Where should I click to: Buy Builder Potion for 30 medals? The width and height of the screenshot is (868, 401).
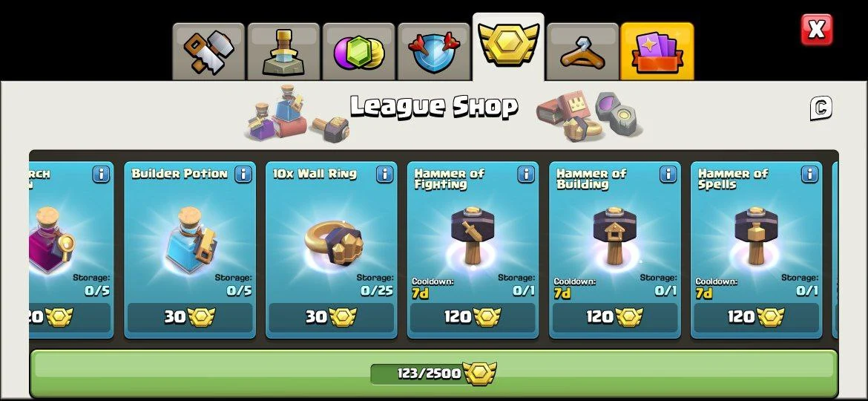tap(189, 317)
